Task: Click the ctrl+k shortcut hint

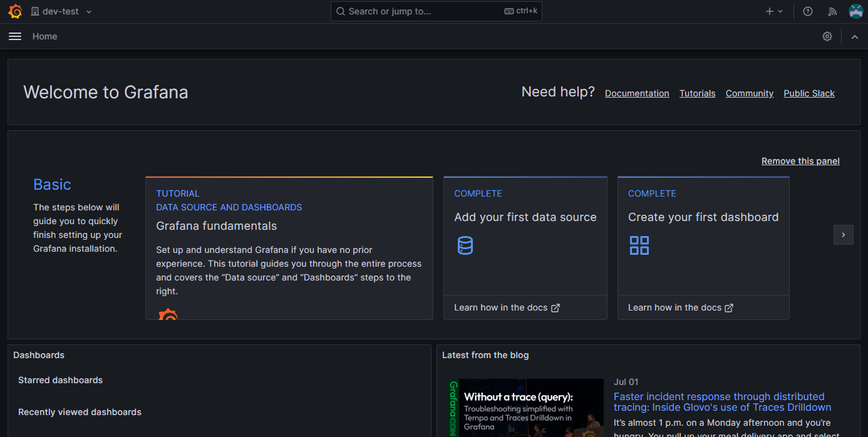Action: click(521, 11)
